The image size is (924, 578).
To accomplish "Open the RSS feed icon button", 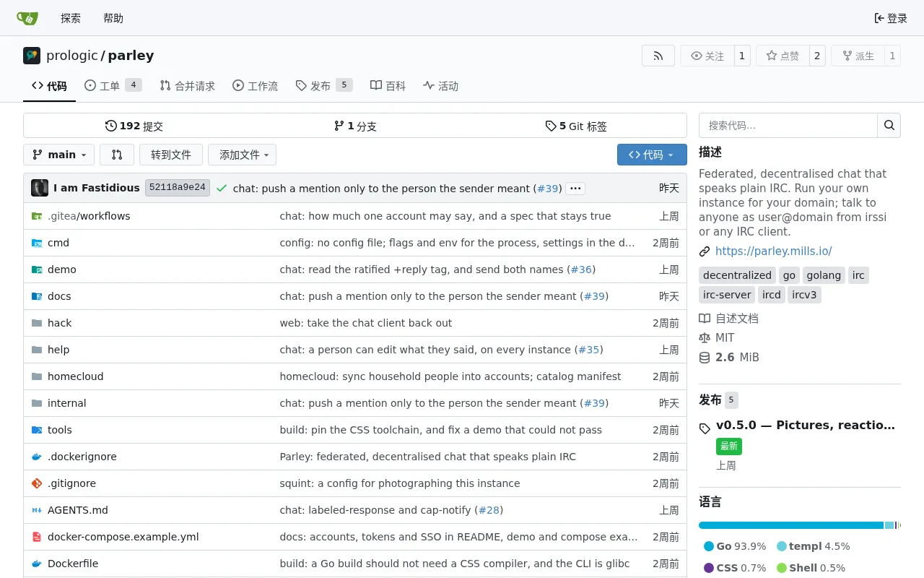I will coord(658,56).
